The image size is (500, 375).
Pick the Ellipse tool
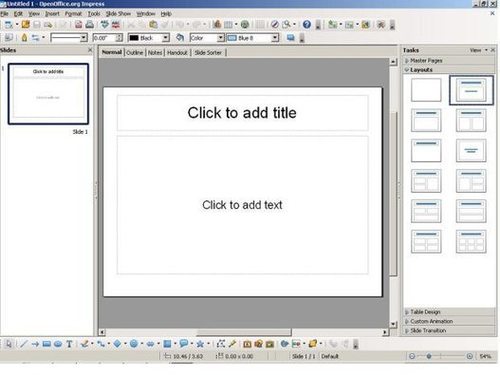pos(58,344)
